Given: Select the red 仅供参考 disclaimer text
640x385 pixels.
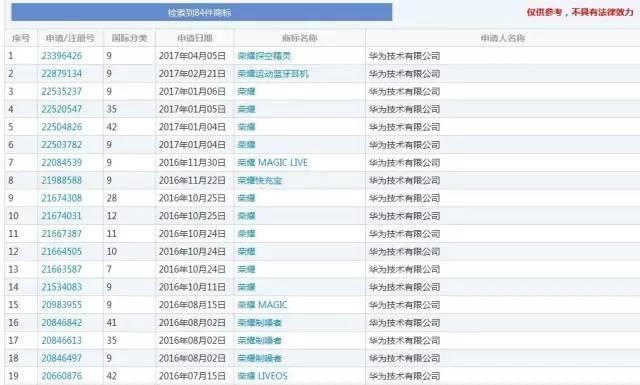Looking at the screenshot, I should [x=580, y=12].
